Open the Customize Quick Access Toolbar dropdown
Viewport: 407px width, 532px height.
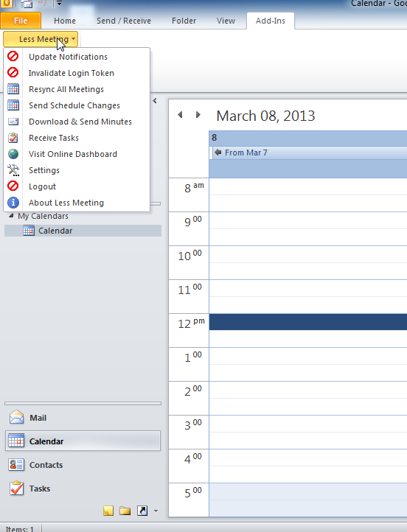[59, 4]
